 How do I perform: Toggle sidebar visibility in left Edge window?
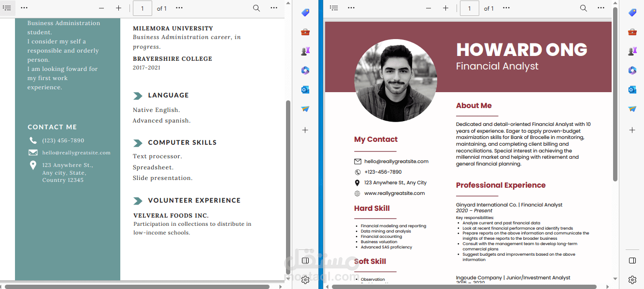(305, 261)
